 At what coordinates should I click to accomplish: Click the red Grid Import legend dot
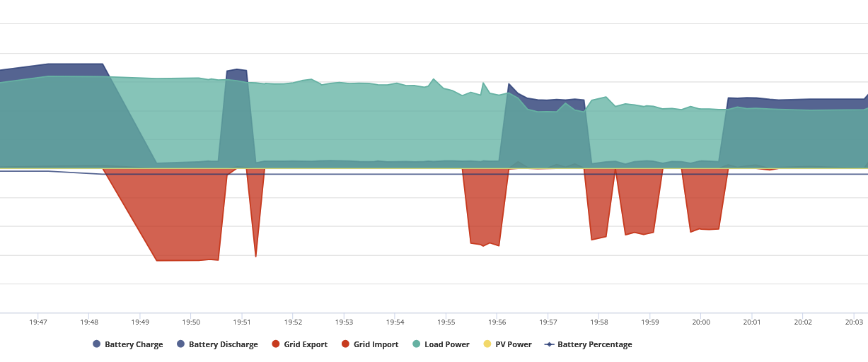pyautogui.click(x=346, y=344)
